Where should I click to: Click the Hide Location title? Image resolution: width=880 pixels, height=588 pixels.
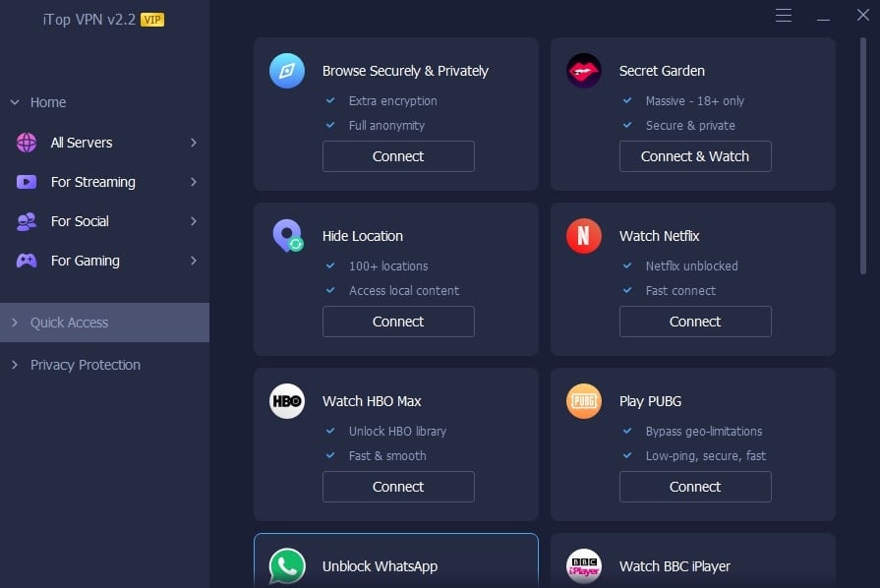tap(363, 236)
